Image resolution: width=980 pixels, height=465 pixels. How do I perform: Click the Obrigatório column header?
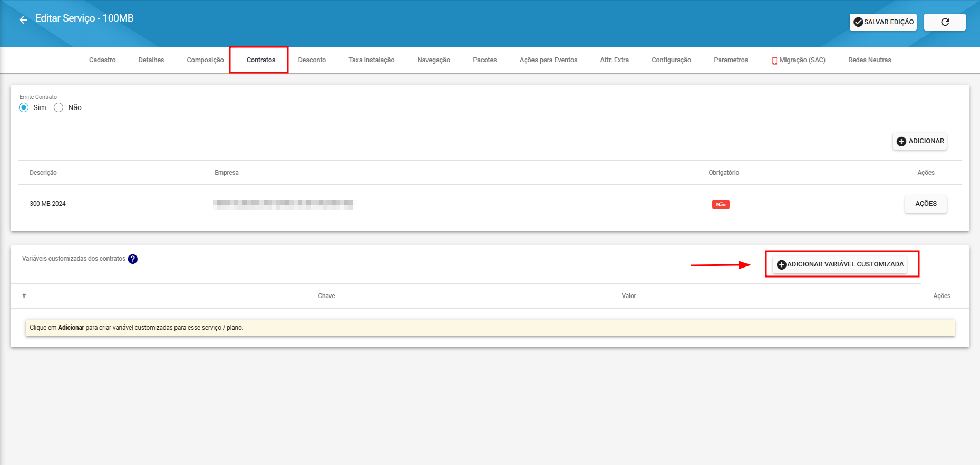tap(724, 173)
